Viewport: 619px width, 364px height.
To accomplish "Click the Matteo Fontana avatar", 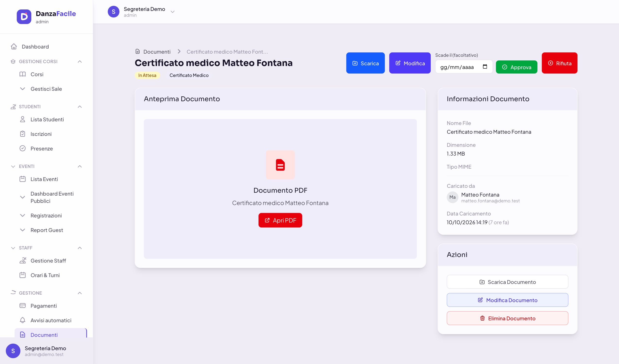I will point(452,197).
